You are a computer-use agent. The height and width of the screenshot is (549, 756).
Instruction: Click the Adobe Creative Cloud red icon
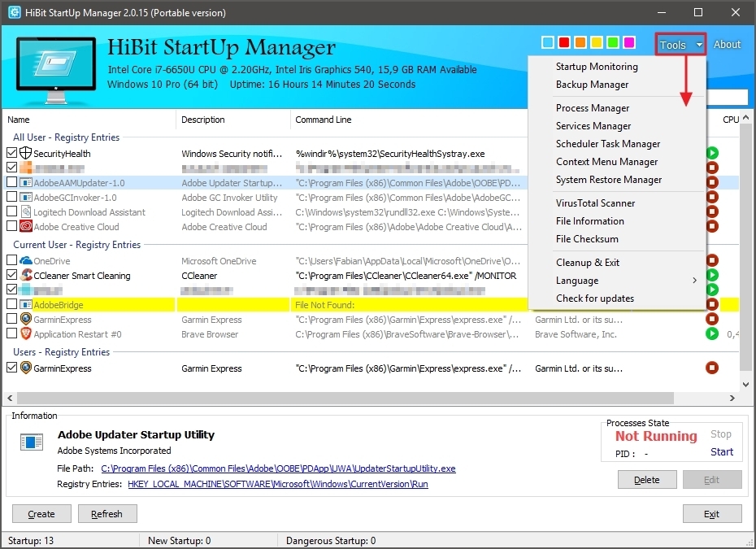[x=25, y=226]
